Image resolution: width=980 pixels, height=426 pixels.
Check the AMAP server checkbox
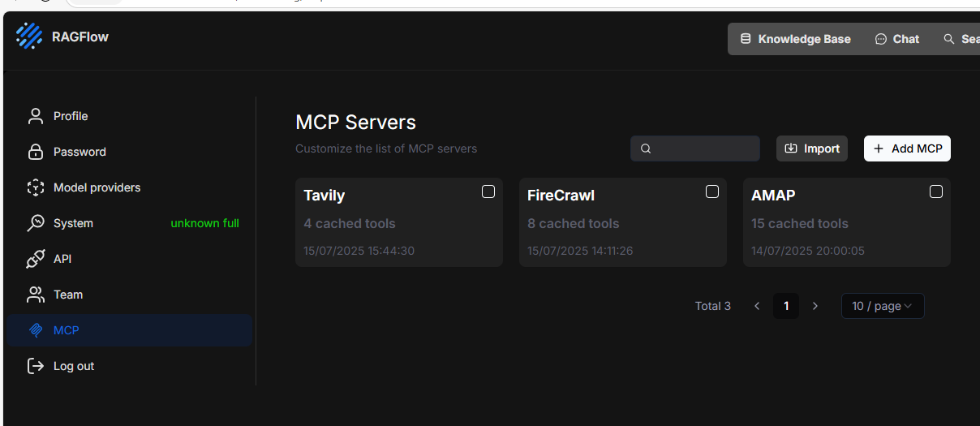(x=936, y=191)
